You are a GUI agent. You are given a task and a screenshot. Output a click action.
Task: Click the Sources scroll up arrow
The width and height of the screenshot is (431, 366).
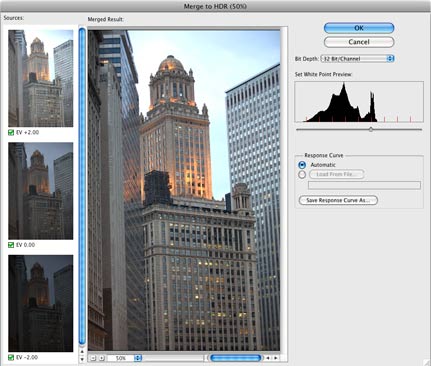pyautogui.click(x=82, y=351)
